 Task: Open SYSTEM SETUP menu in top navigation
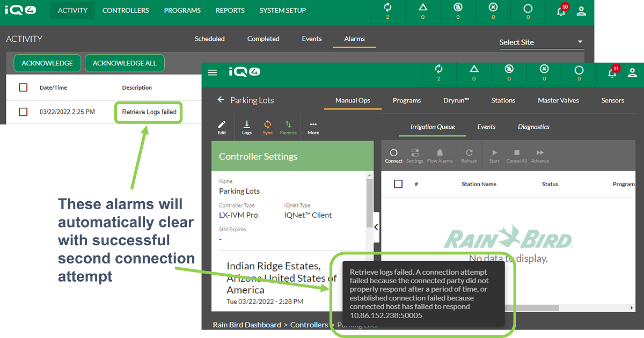[283, 10]
